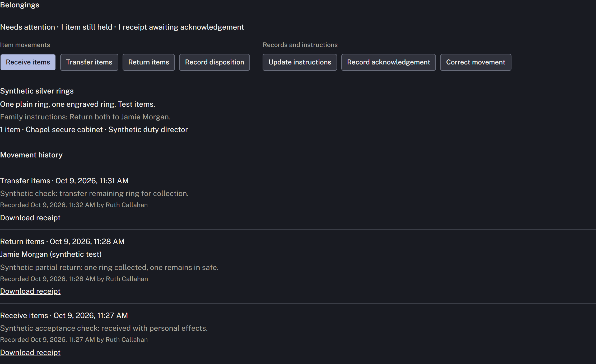The width and height of the screenshot is (596, 364).
Task: Select 'Transfer items · Oct 9, 2026, 11:31 AM' entry
Action: point(64,181)
